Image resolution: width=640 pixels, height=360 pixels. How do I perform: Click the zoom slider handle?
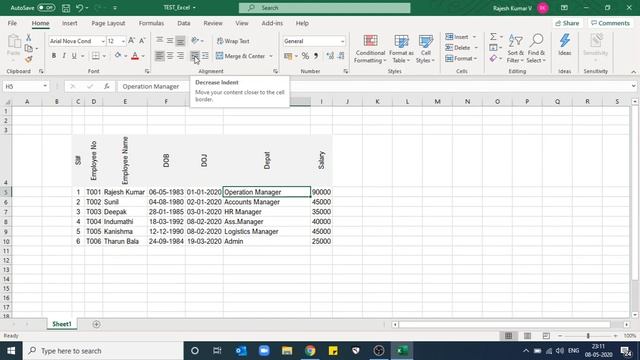pyautogui.click(x=588, y=336)
